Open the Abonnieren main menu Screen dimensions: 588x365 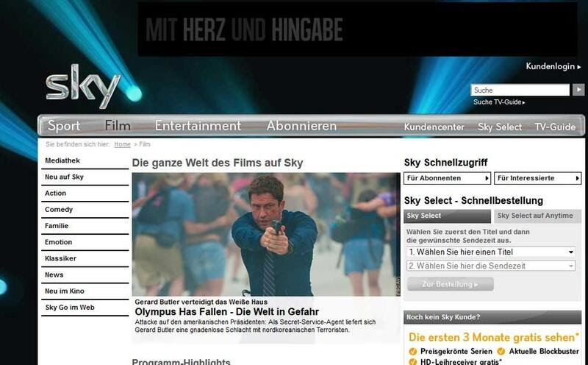[301, 125]
